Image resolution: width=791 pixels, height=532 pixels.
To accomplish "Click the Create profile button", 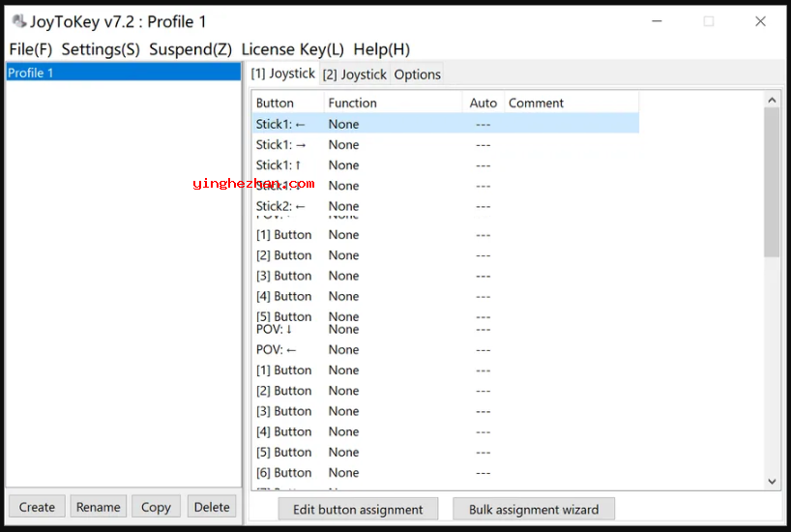I will pyautogui.click(x=37, y=507).
